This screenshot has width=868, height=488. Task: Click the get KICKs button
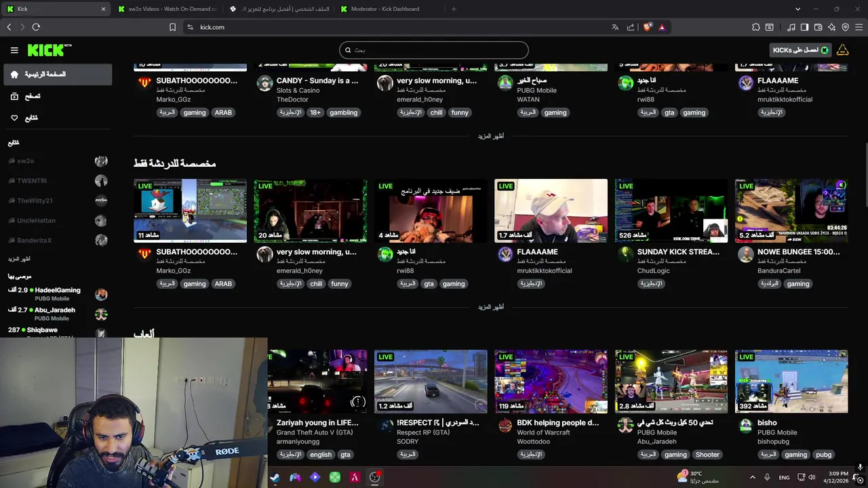[x=801, y=50]
